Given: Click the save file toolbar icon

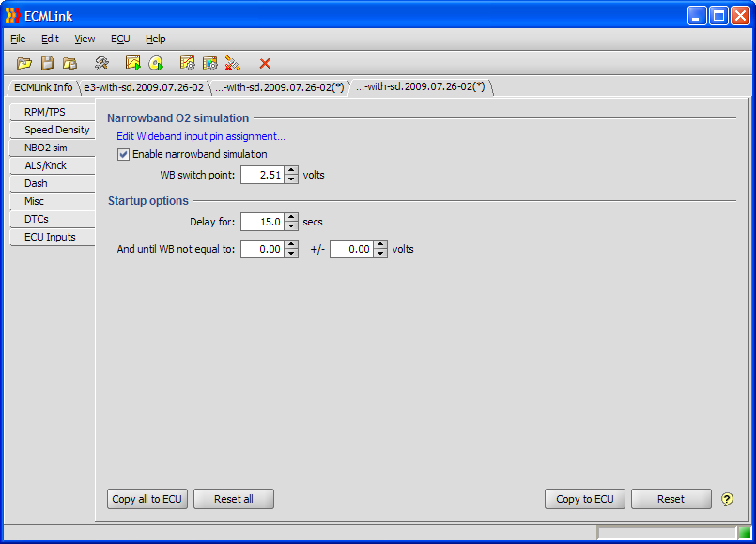Looking at the screenshot, I should click(47, 63).
